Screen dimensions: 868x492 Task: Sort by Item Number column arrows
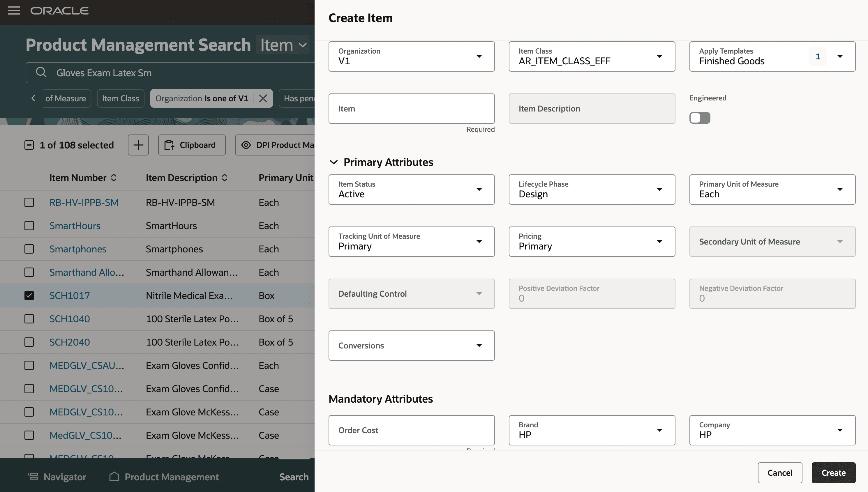click(x=114, y=178)
